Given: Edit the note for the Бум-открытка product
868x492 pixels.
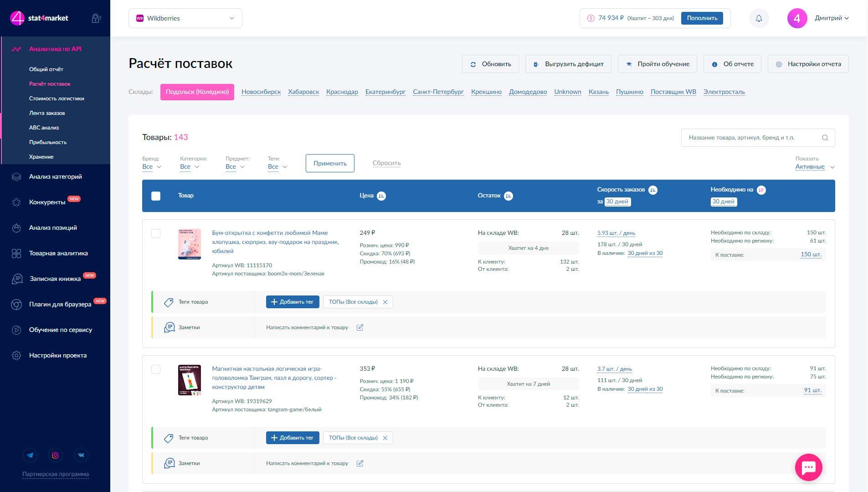Looking at the screenshot, I should [360, 327].
